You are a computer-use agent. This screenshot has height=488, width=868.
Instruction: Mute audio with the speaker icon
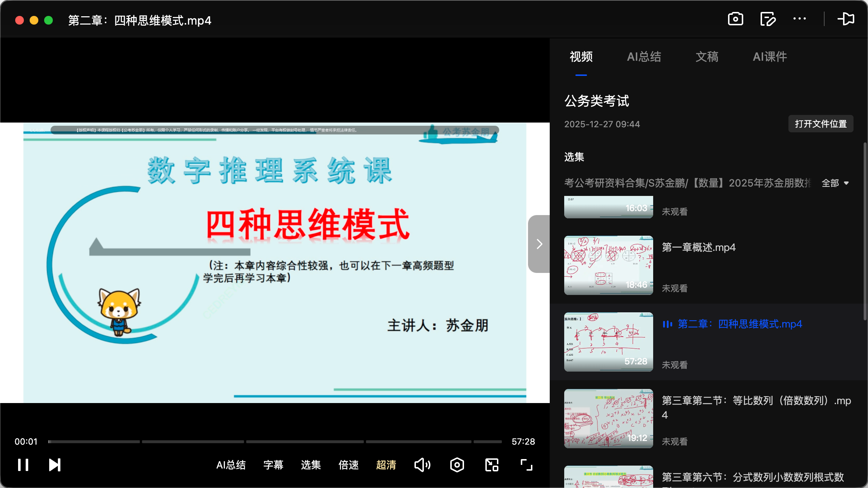(422, 465)
